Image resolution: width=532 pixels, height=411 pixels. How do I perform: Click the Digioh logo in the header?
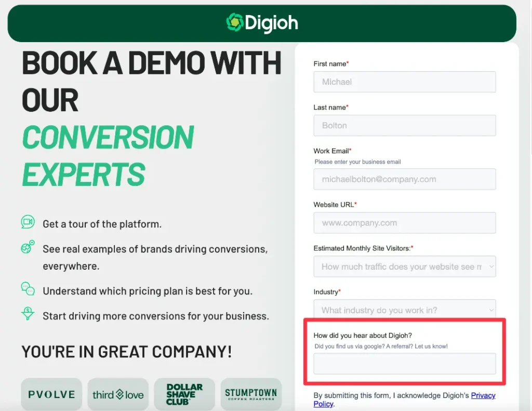click(261, 22)
